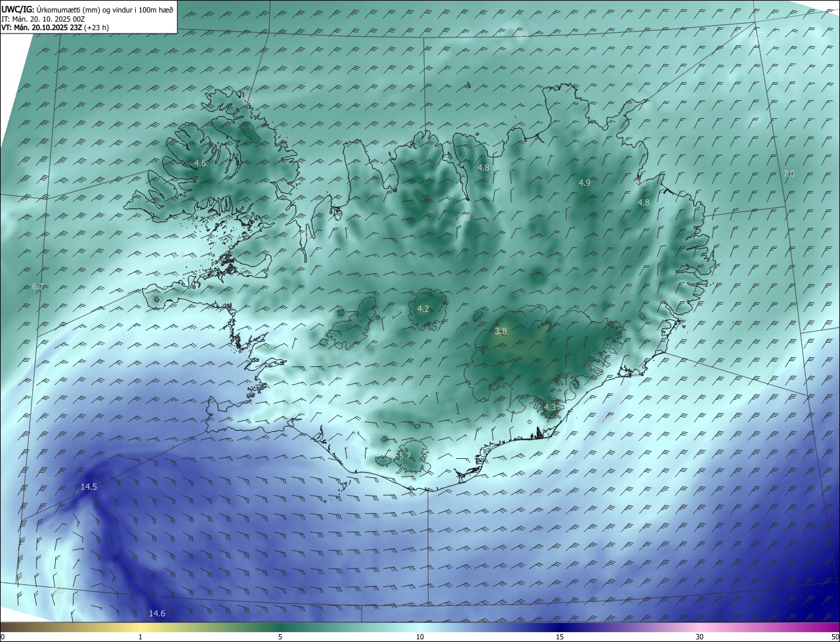This screenshot has height=642, width=840.
Task: Click the colorbar tick label '30'
Action: point(700,637)
